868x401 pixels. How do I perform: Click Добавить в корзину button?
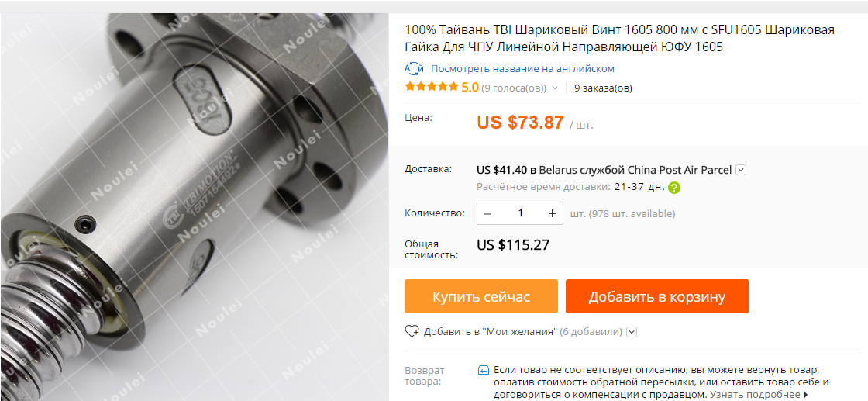(x=656, y=296)
